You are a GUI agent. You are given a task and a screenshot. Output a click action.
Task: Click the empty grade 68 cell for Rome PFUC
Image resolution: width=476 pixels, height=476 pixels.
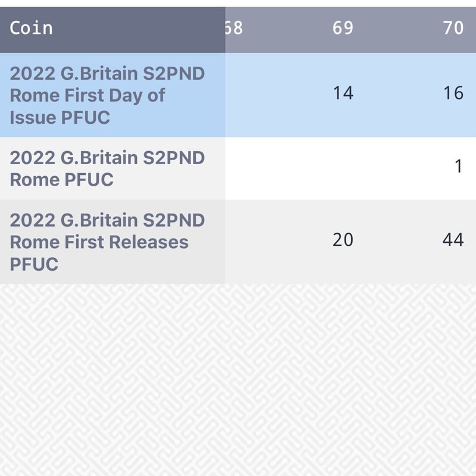[250, 167]
